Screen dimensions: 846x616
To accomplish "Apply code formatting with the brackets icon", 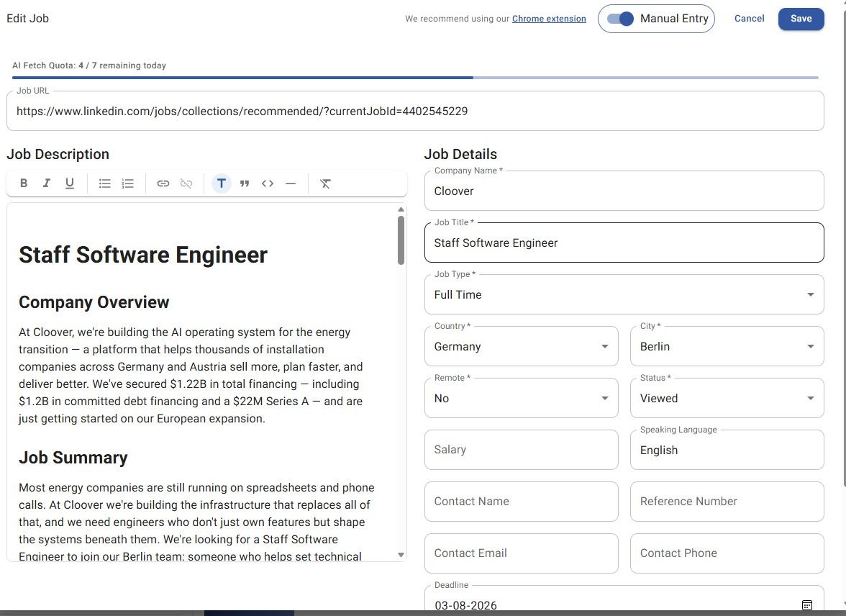I will tap(268, 184).
